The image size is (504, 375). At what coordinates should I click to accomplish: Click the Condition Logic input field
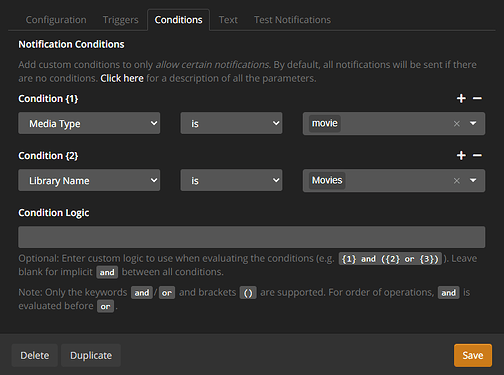(x=252, y=237)
